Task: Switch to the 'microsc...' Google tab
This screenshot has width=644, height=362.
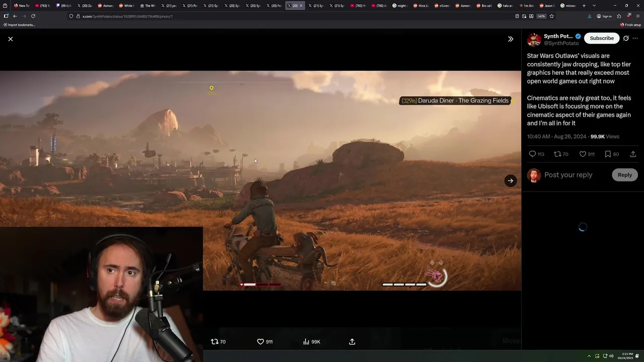Action: pos(569,6)
